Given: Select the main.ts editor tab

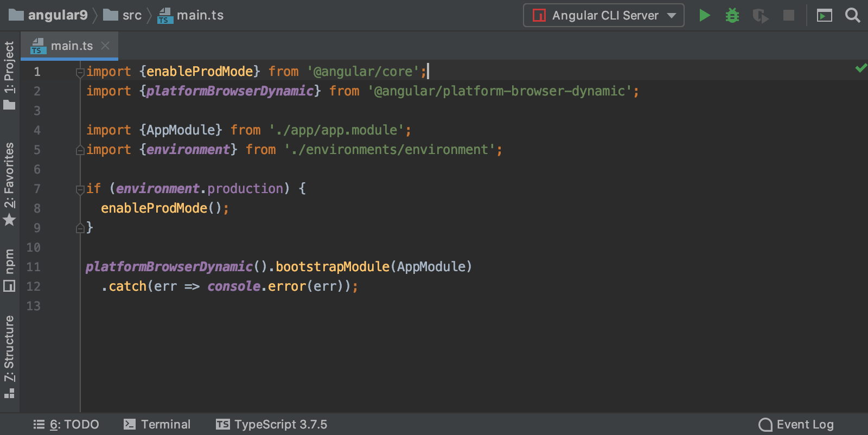Looking at the screenshot, I should click(71, 46).
